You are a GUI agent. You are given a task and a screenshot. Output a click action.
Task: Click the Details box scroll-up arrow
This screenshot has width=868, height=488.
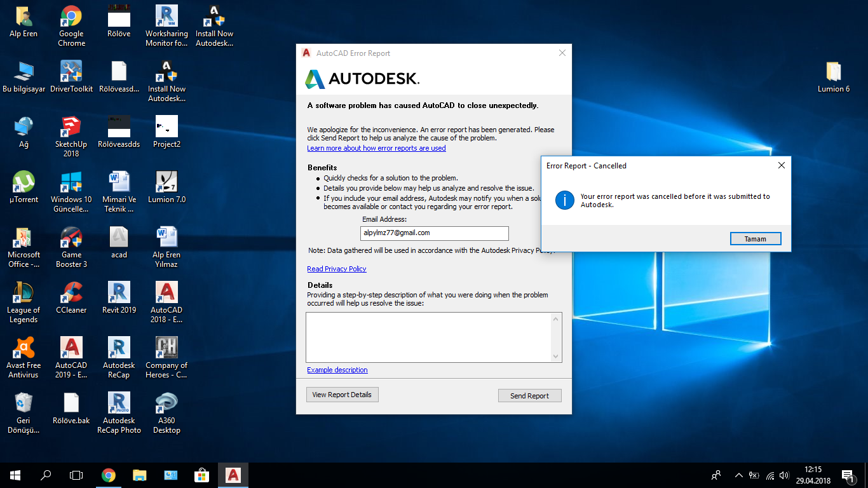pos(557,318)
